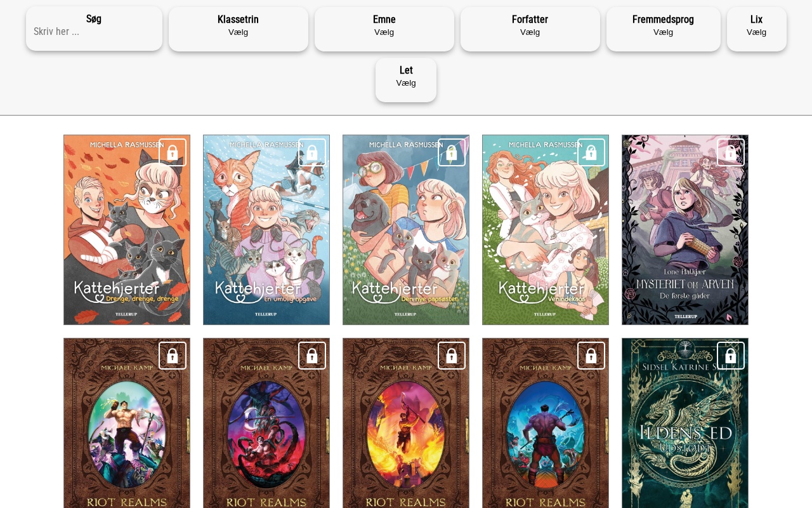812x508 pixels.
Task: Open the Klassetrin filter dropdown
Action: tap(239, 29)
